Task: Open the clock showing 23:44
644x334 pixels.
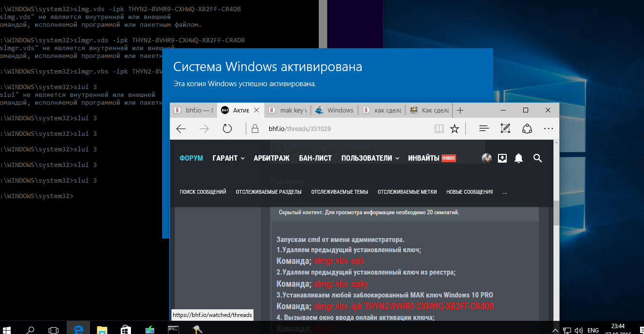Action: click(x=618, y=326)
